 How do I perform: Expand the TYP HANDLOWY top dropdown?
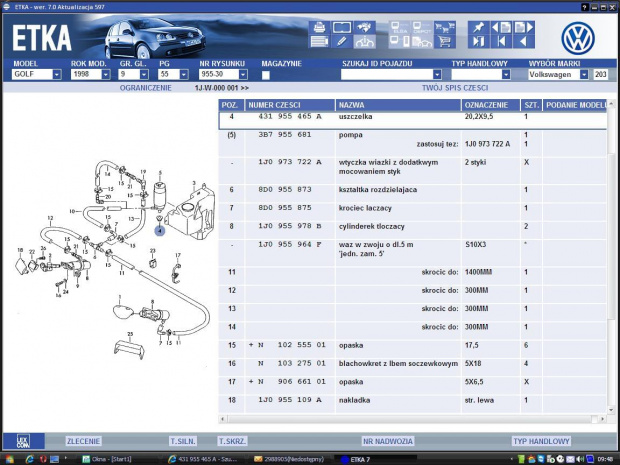point(506,74)
